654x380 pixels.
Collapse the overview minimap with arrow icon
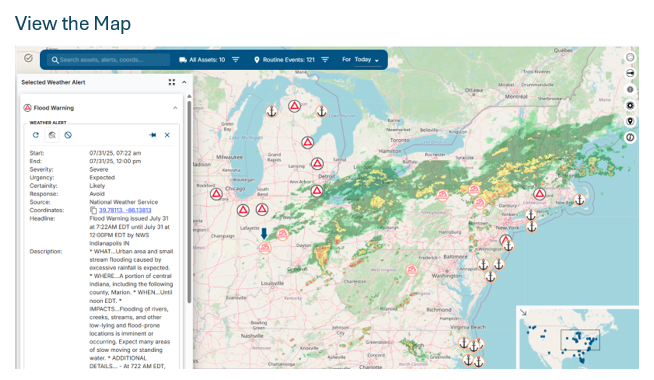(x=523, y=312)
